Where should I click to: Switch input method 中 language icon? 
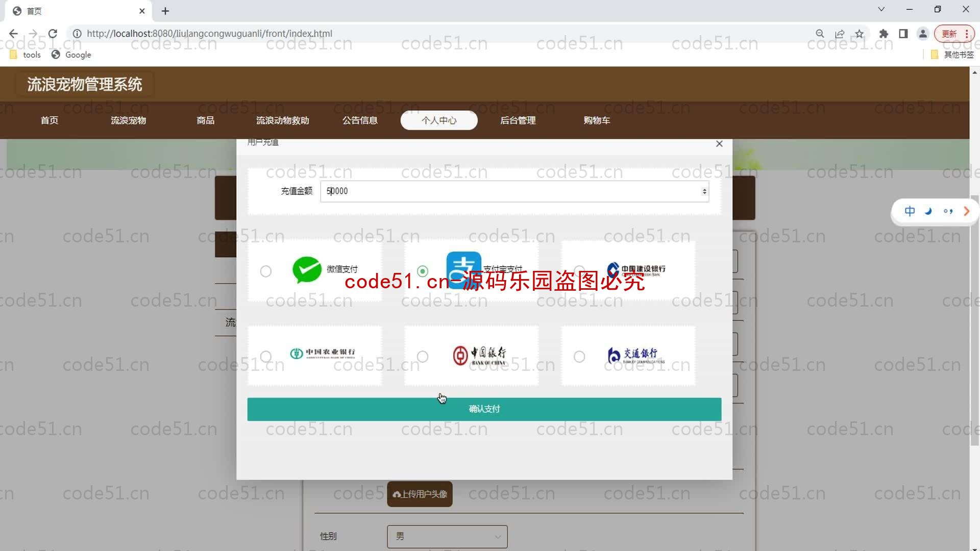point(910,211)
